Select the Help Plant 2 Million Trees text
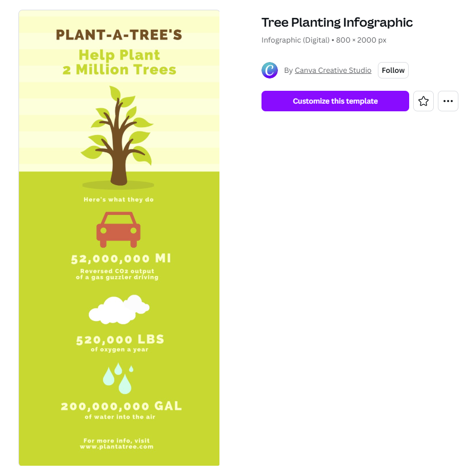 click(119, 62)
